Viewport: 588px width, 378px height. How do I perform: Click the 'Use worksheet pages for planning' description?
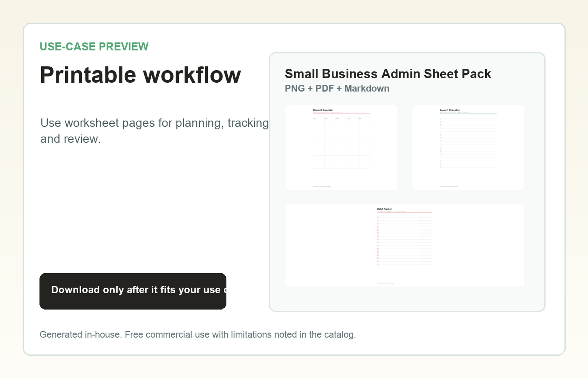point(155,131)
